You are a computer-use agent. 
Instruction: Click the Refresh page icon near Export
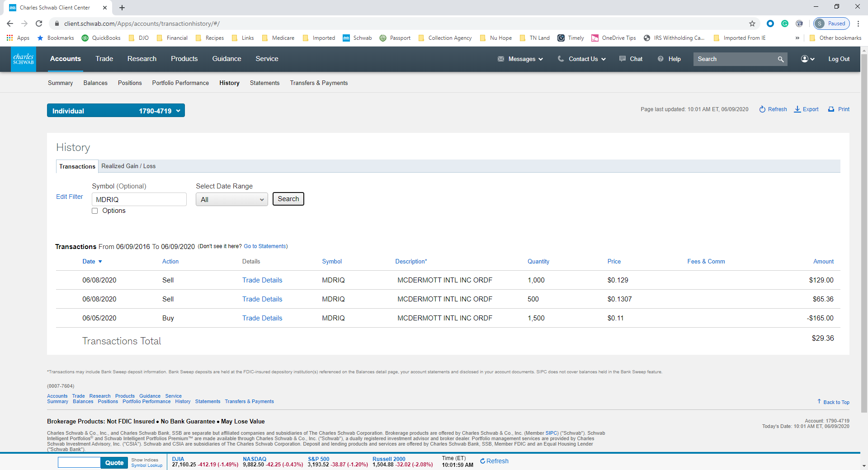click(762, 109)
